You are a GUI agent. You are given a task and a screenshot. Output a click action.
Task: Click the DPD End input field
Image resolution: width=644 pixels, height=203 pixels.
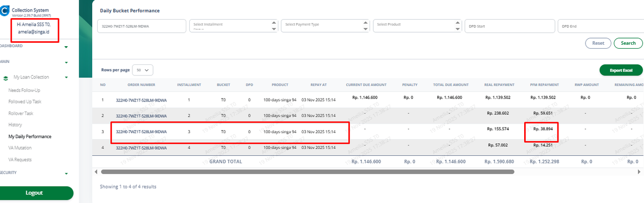pos(600,26)
